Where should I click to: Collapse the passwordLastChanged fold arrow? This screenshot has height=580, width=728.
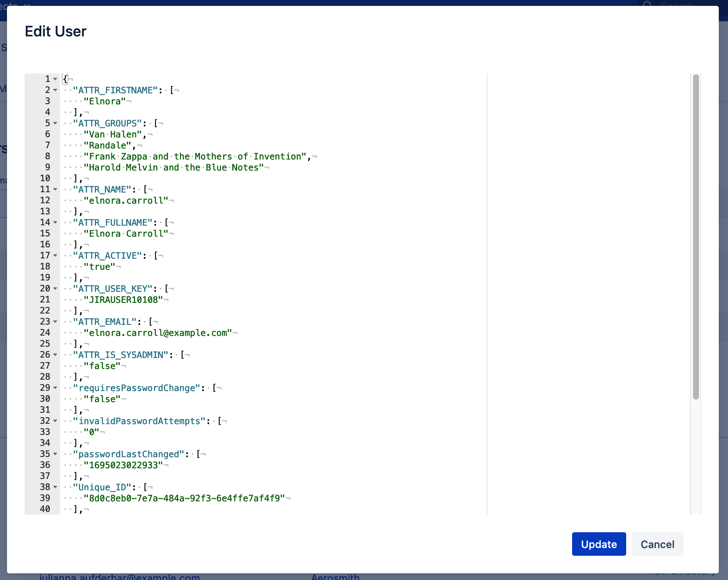55,454
